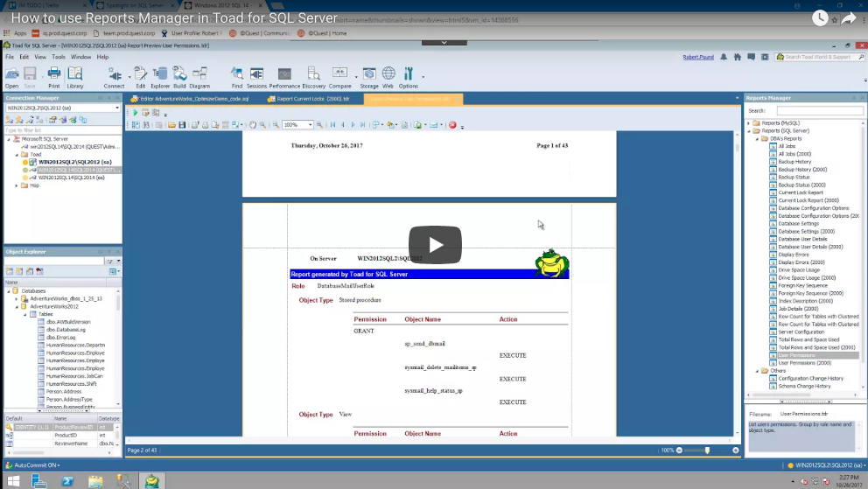Image resolution: width=868 pixels, height=489 pixels.
Task: Play the video with the center button
Action: (x=435, y=245)
